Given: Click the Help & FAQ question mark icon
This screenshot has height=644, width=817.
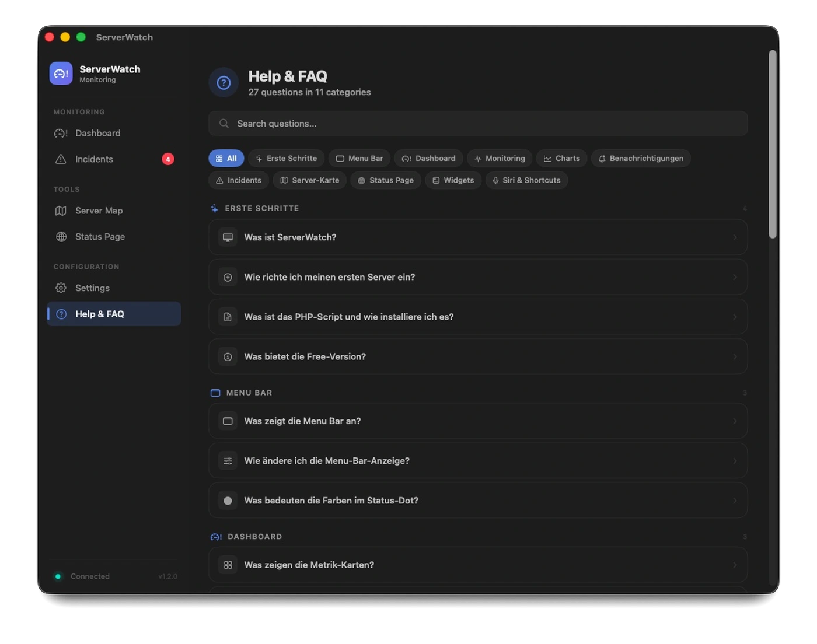Looking at the screenshot, I should pyautogui.click(x=61, y=314).
